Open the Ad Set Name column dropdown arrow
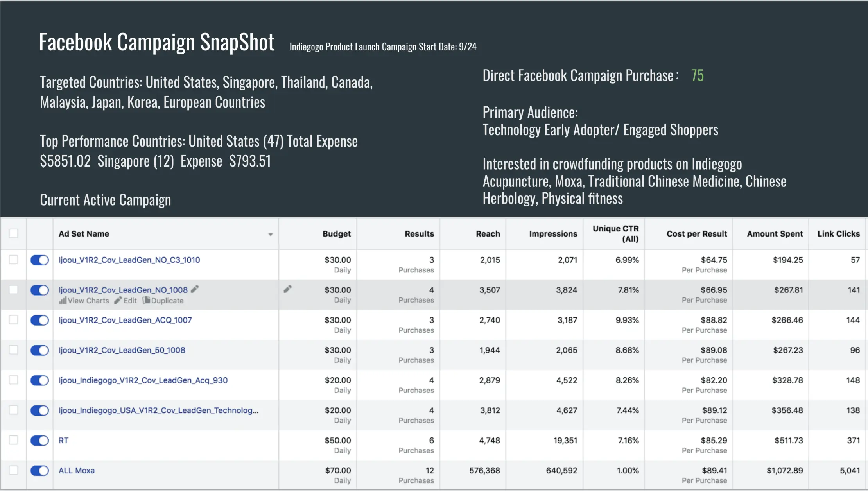The height and width of the screenshot is (491, 868). 270,234
